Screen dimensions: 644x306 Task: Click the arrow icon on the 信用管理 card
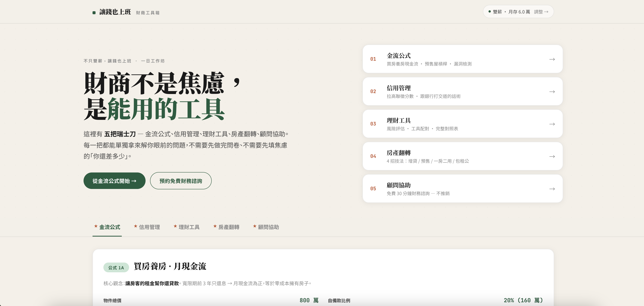pyautogui.click(x=552, y=92)
